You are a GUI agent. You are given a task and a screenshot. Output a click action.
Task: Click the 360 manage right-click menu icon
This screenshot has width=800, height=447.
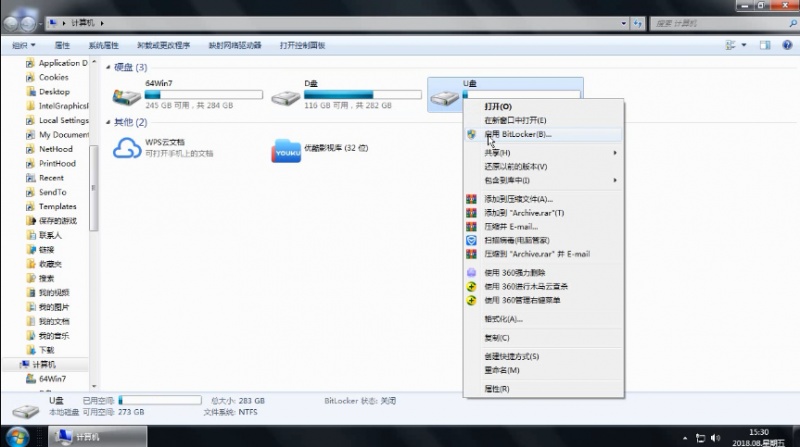(471, 300)
